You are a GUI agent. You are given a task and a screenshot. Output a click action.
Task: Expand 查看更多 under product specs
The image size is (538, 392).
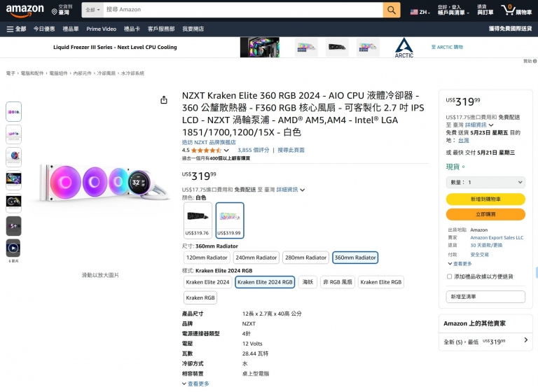[195, 384]
